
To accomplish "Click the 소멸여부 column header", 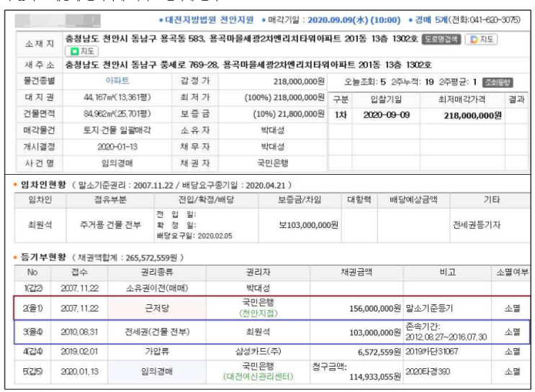I will pos(512,273).
